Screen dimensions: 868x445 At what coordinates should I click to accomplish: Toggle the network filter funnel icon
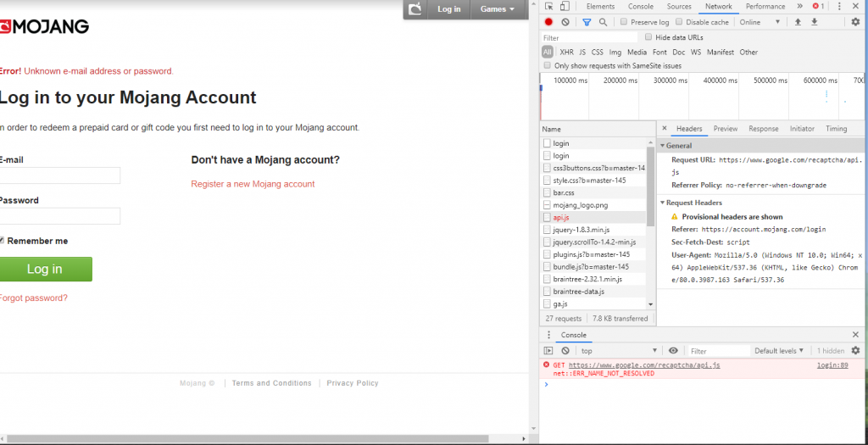[587, 22]
